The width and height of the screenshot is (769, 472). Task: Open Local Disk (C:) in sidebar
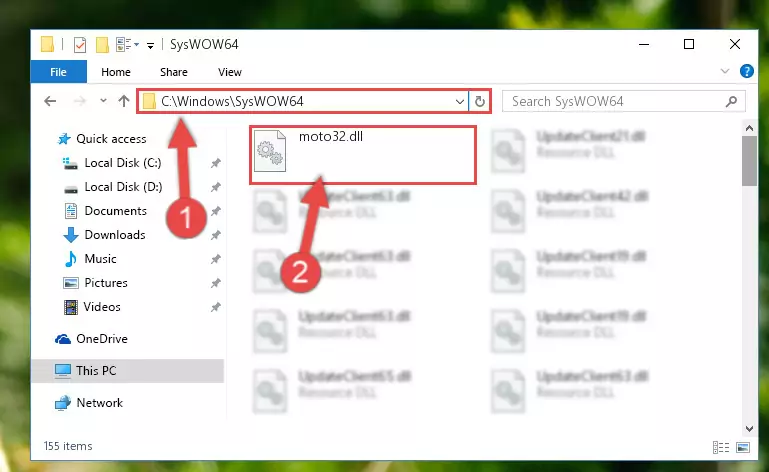click(x=123, y=163)
